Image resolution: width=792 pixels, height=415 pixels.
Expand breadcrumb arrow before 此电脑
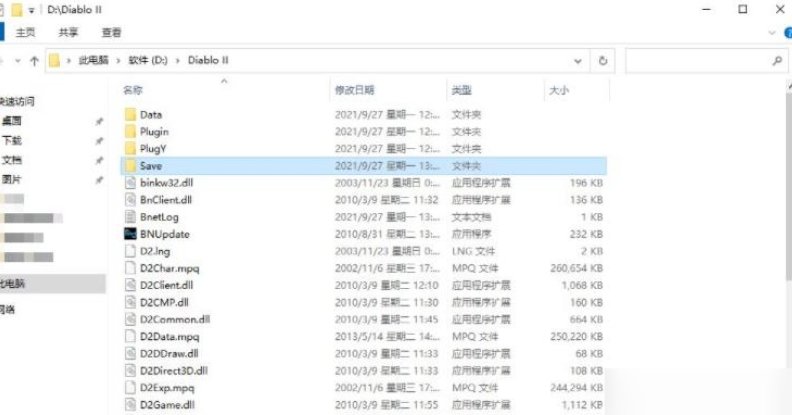[x=69, y=61]
